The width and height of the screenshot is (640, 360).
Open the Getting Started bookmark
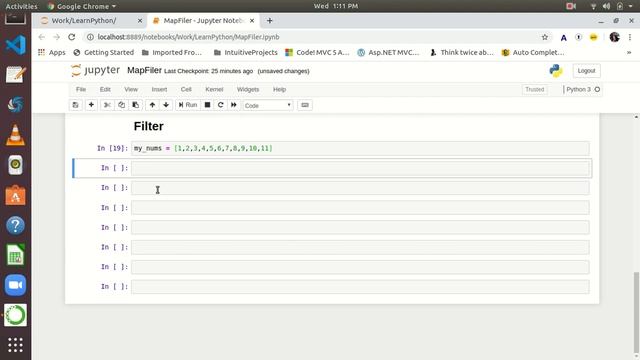pos(104,52)
